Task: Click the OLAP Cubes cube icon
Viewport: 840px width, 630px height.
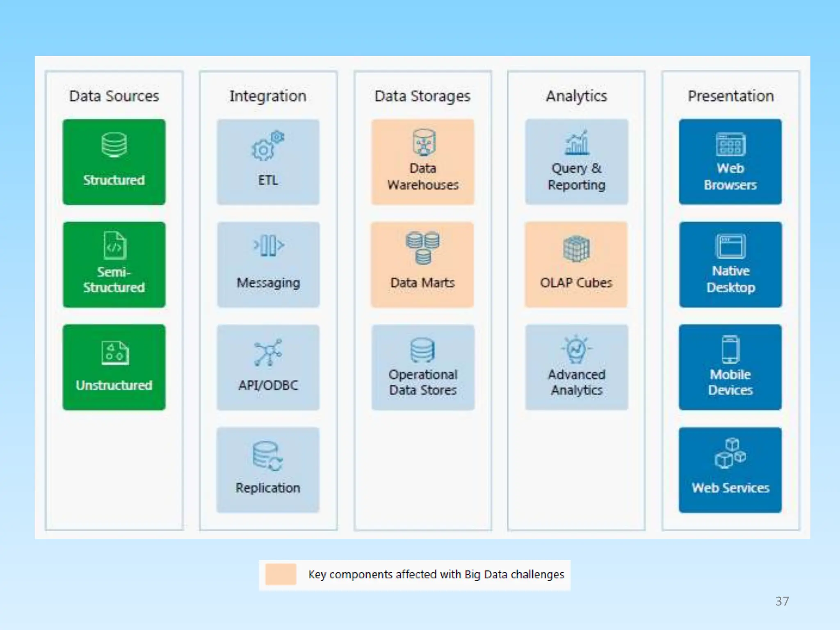Action: (x=576, y=249)
